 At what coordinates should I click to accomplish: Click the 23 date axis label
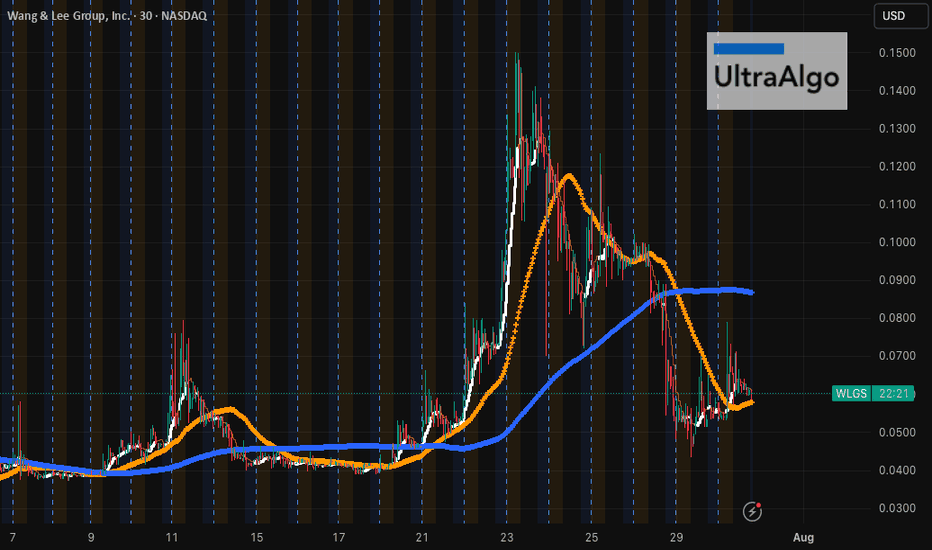click(506, 538)
